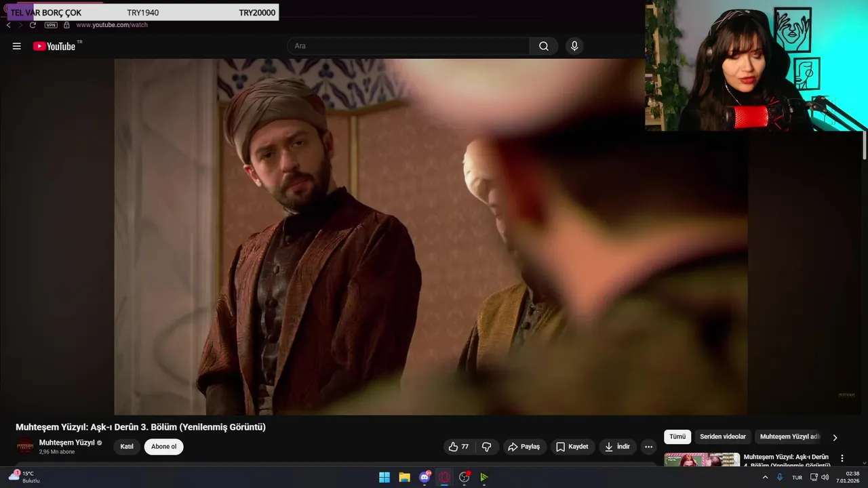
Task: Start voice search with the microphone icon
Action: pos(574,46)
